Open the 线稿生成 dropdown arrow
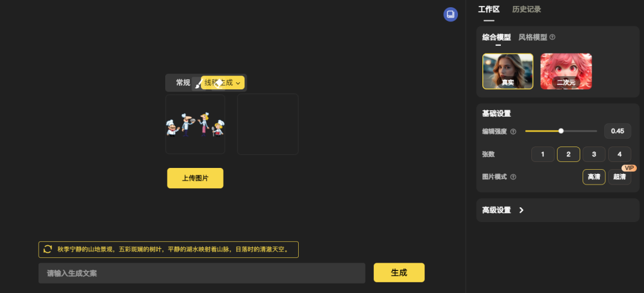Image resolution: width=644 pixels, height=293 pixels. [238, 83]
